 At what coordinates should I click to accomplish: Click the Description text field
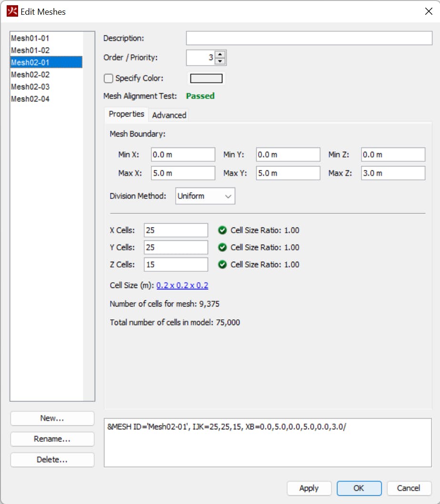309,38
